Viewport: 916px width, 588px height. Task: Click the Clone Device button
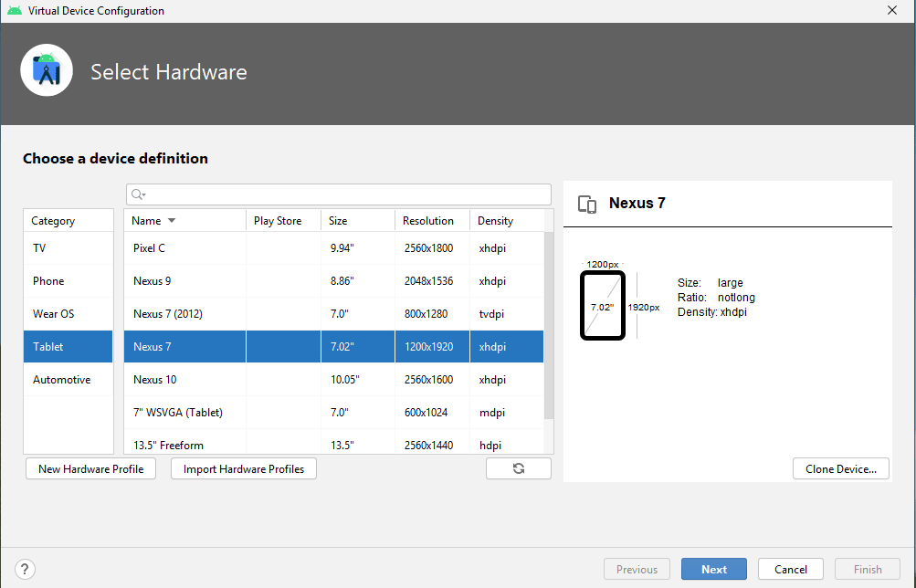[840, 468]
